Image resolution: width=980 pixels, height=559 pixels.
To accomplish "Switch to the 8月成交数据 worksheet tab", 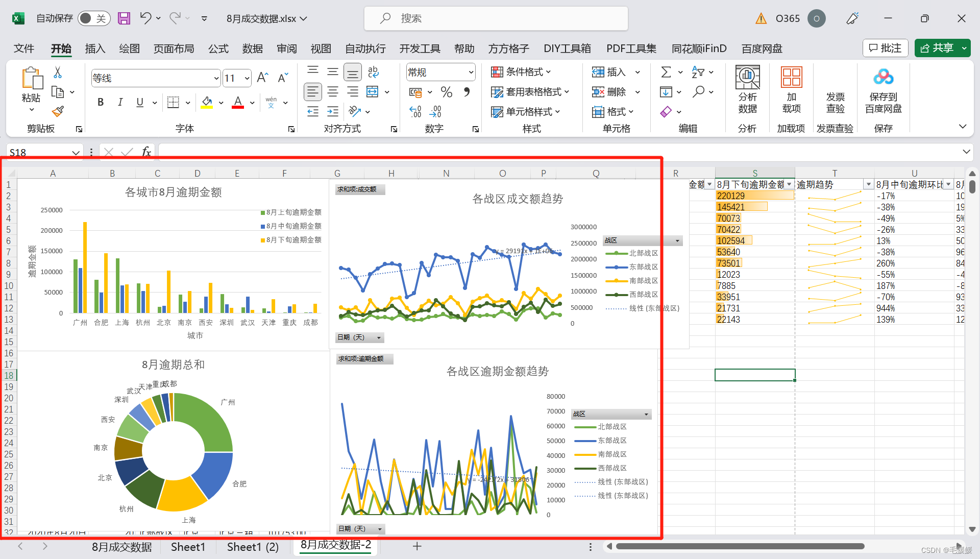I will point(121,547).
